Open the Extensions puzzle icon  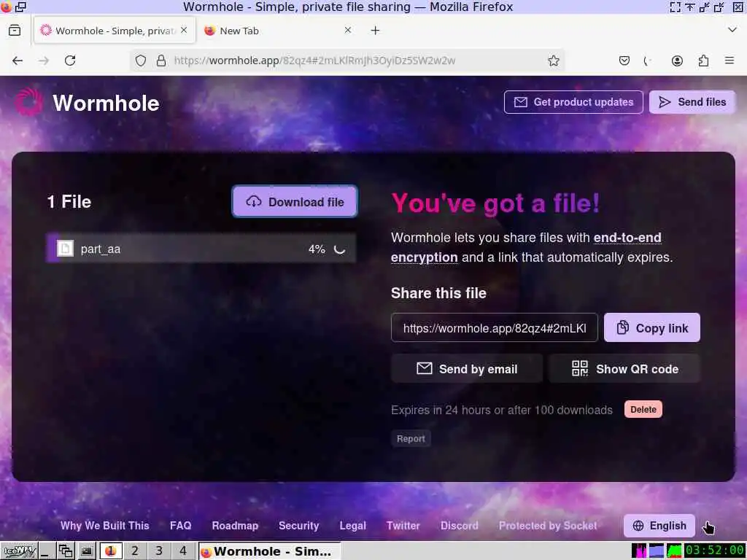point(703,61)
